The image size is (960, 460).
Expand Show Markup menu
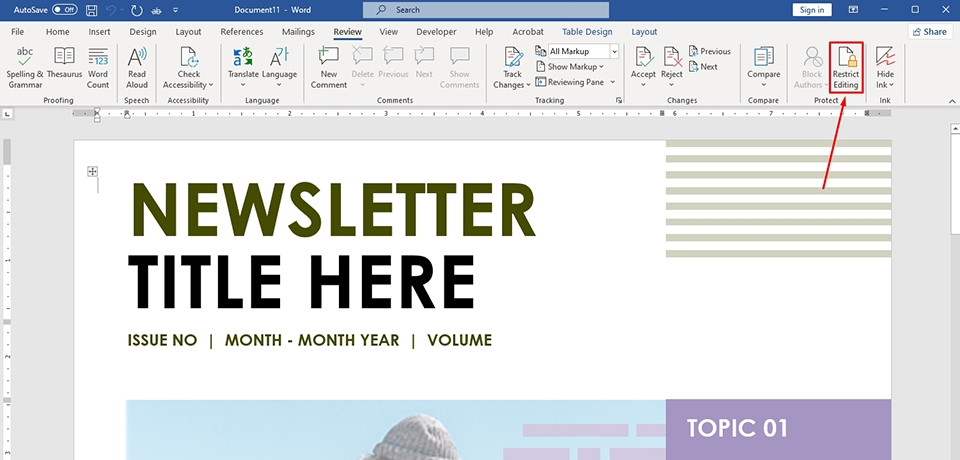570,67
